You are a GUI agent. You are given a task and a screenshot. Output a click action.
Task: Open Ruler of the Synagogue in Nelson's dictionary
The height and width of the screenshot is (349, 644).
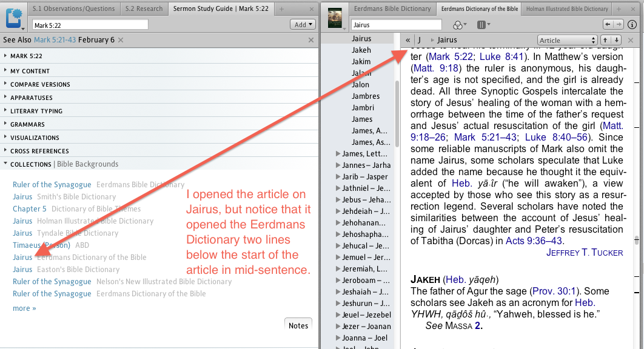coord(52,282)
